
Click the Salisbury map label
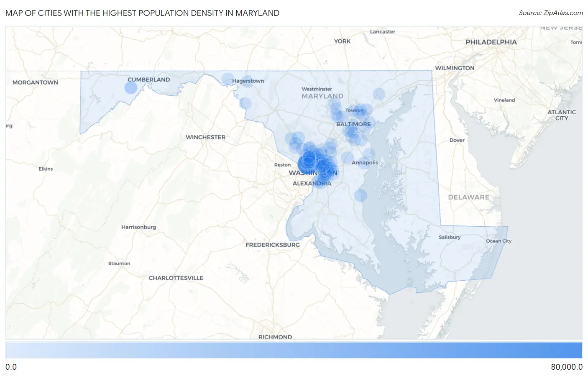(450, 237)
